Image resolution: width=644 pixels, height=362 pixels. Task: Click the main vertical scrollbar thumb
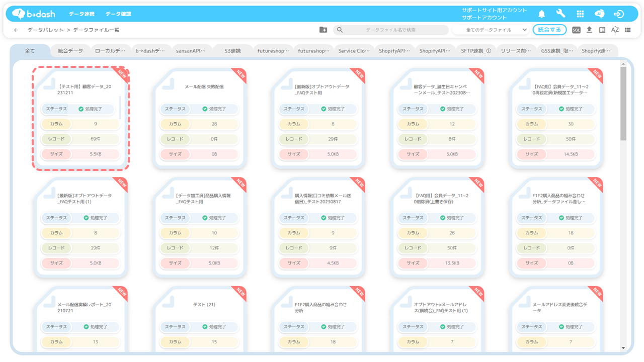point(623,104)
